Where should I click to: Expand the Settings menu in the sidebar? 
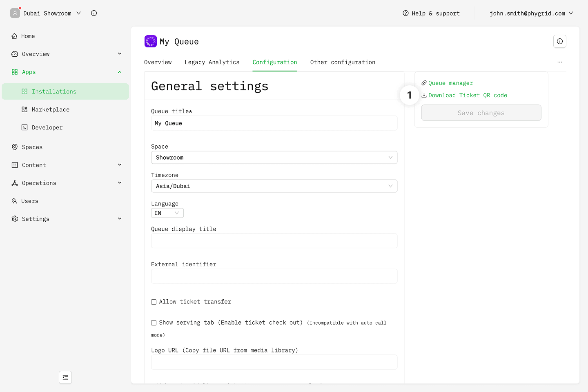pos(36,219)
